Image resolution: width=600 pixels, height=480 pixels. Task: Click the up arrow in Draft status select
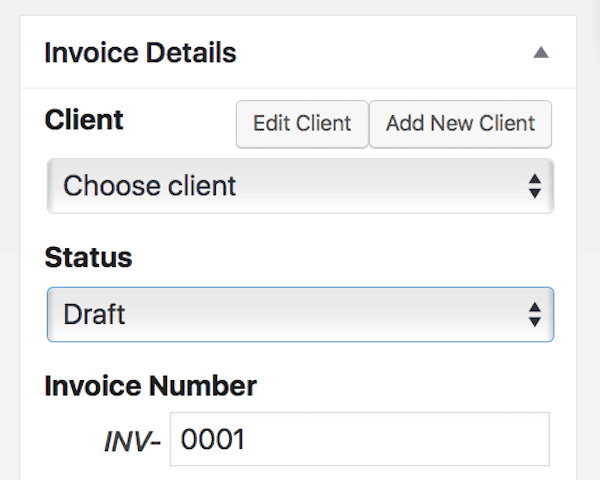coord(535,307)
